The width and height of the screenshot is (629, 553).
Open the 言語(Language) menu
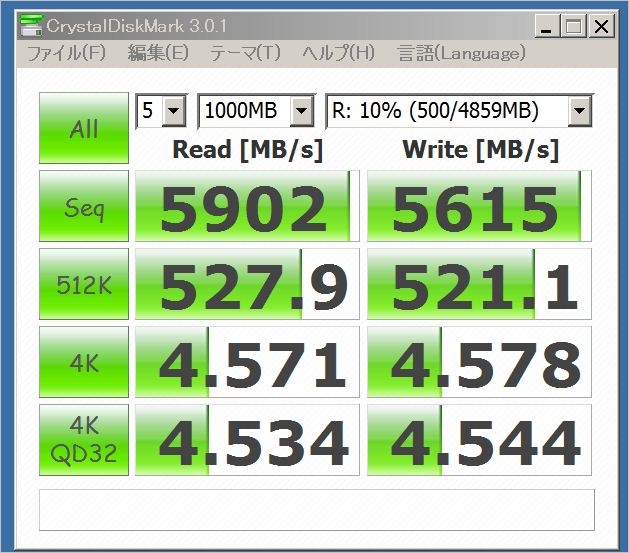(x=461, y=53)
